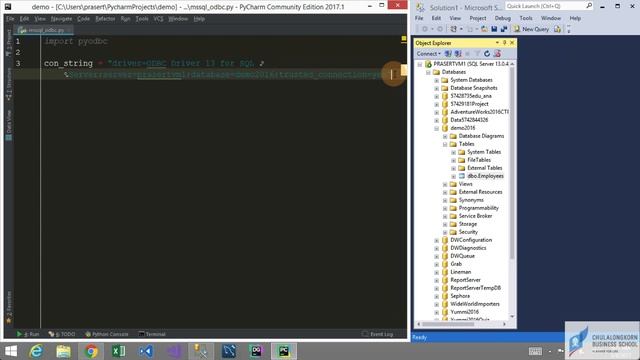Viewport: 640px width, 360px height.
Task: Click the Open File icon in SSMS toolbar
Action: (484, 29)
